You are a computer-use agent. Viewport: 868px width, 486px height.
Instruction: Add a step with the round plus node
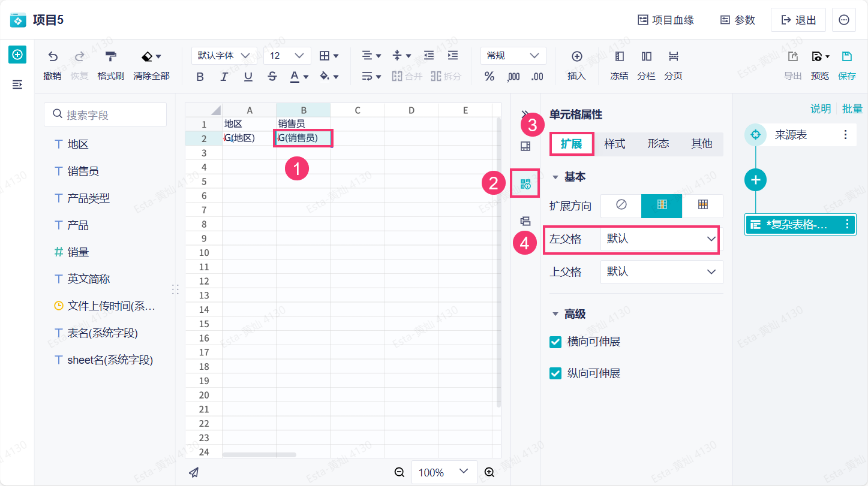tap(756, 180)
